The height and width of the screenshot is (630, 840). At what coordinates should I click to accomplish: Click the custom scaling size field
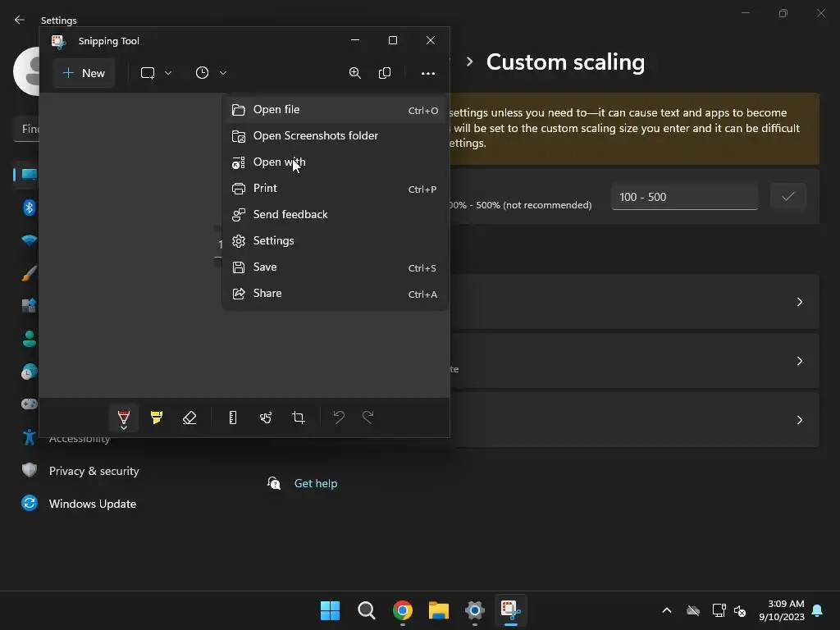(684, 197)
